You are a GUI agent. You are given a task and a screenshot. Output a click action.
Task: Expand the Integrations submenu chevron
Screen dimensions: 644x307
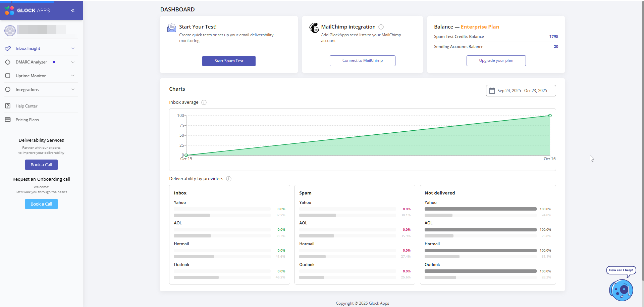click(x=73, y=90)
